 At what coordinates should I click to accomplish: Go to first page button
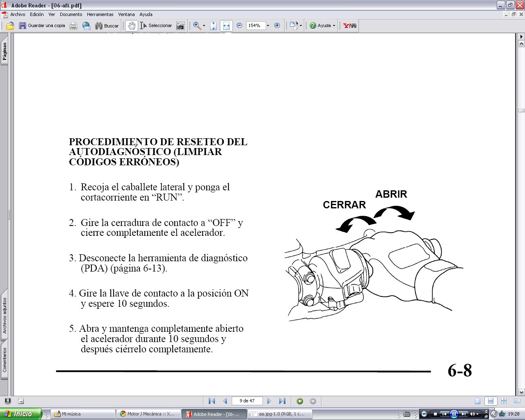[x=212, y=401]
